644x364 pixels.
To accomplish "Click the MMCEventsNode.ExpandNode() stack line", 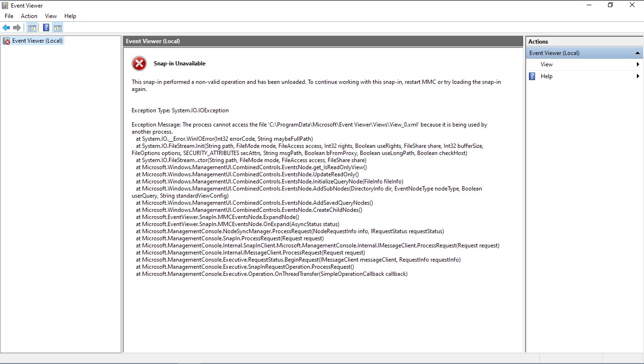I will point(217,217).
